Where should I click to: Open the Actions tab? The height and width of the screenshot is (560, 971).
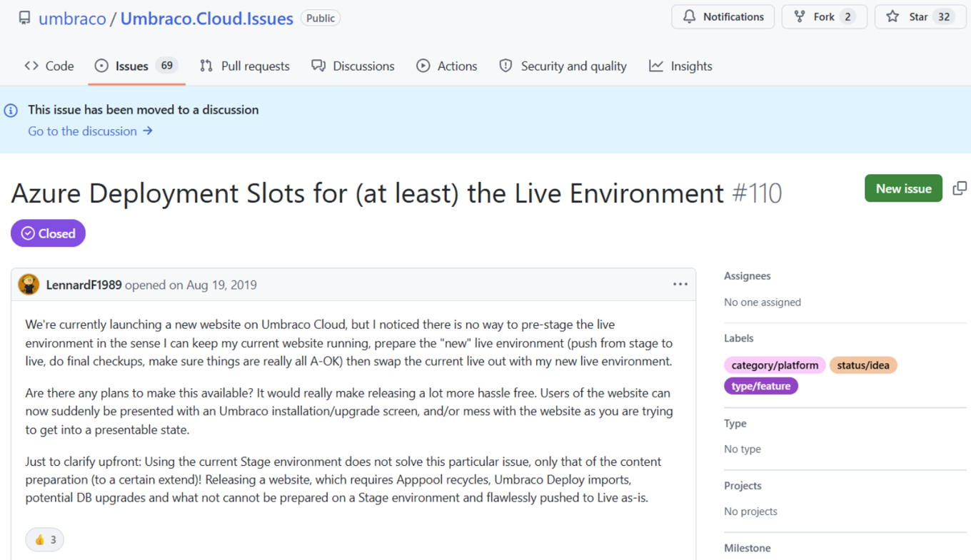(447, 66)
